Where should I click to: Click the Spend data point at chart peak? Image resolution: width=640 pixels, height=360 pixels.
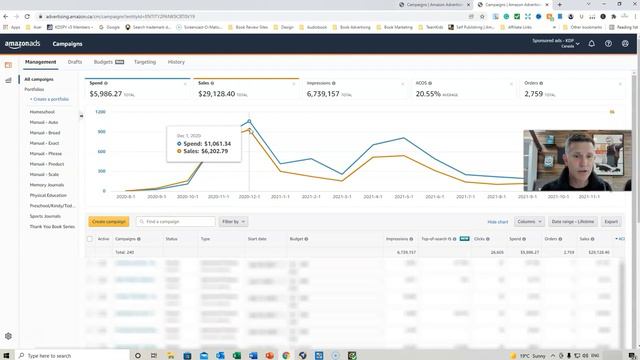(249, 121)
